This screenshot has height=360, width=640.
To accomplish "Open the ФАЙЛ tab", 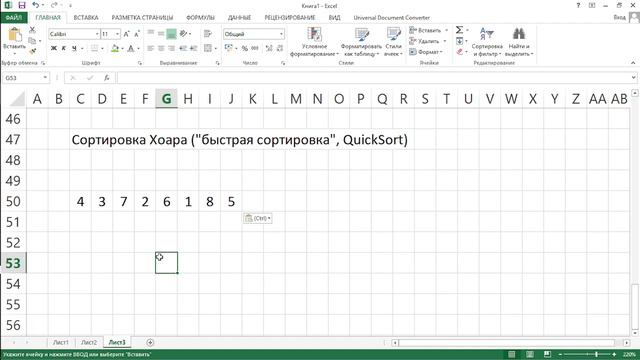I will tap(14, 18).
